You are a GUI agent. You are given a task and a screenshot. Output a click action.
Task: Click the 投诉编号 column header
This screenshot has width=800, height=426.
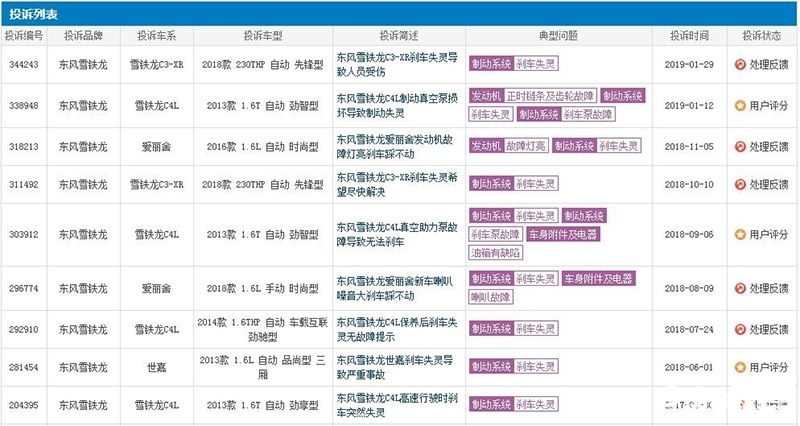coord(24,36)
